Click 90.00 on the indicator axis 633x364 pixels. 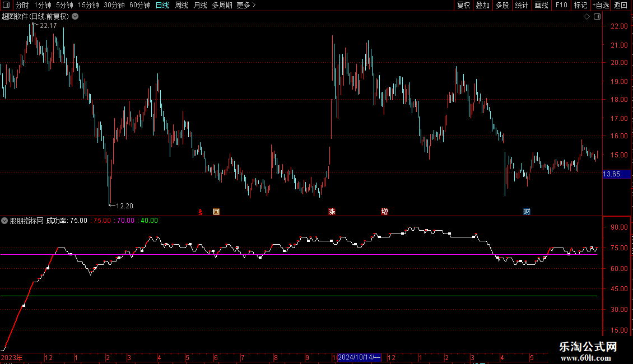coord(619,227)
